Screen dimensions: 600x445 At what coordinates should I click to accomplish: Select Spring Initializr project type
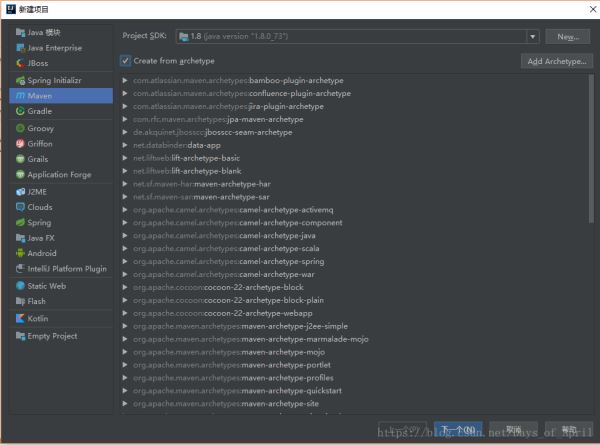click(61, 80)
